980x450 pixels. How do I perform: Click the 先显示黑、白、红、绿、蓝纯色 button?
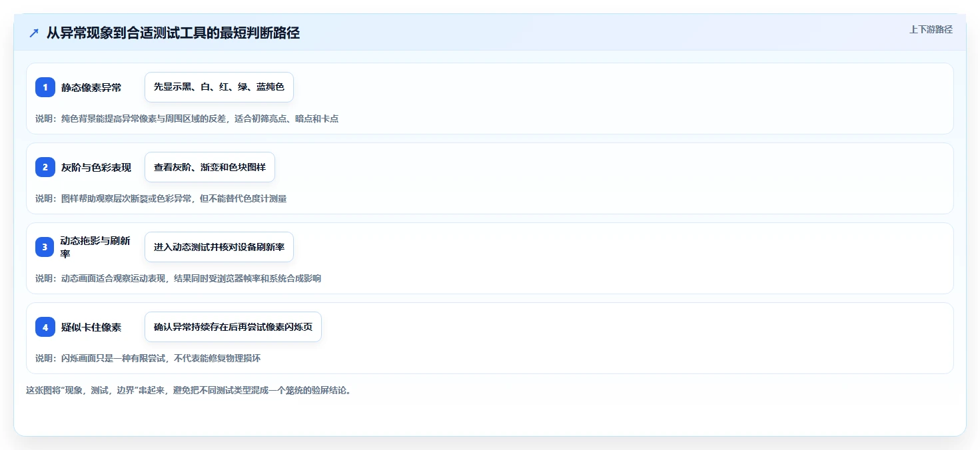click(219, 87)
